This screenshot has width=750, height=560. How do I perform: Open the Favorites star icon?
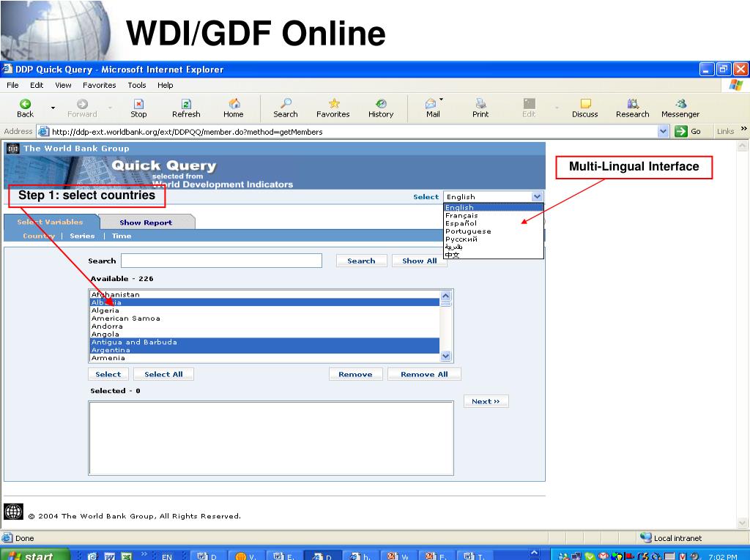pos(334,103)
